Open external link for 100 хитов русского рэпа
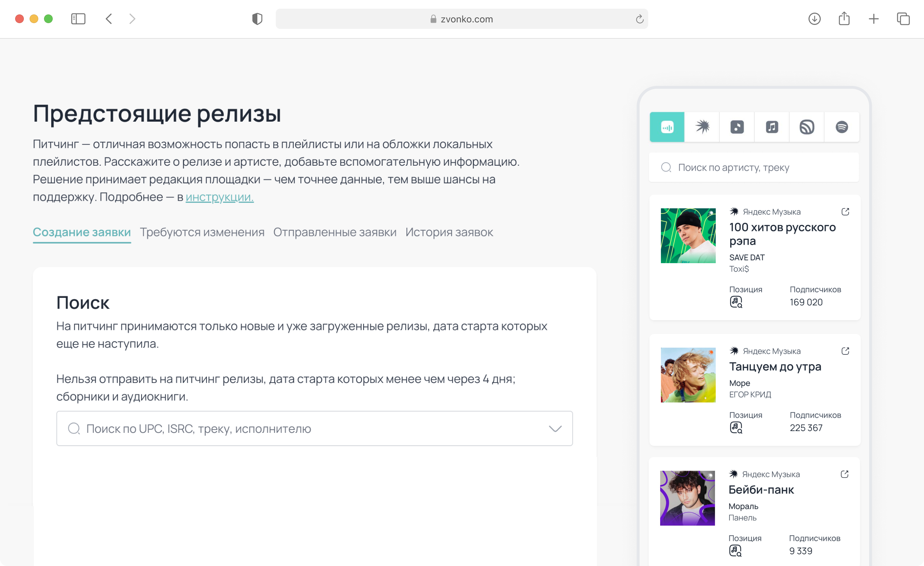This screenshot has width=924, height=566. (x=845, y=212)
